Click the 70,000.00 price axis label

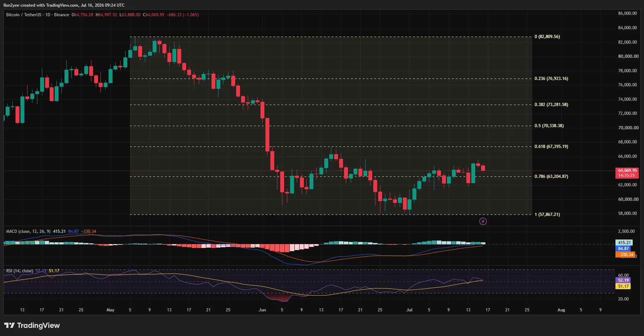pos(628,128)
